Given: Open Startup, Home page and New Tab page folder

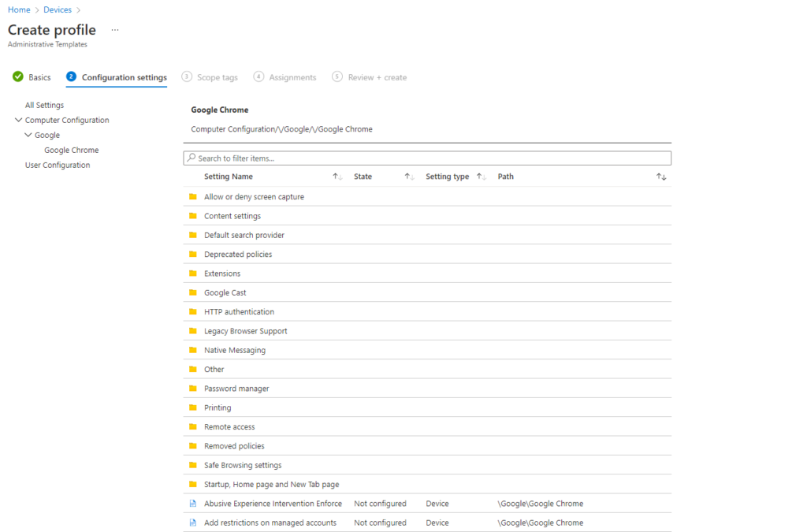Looking at the screenshot, I should point(272,484).
